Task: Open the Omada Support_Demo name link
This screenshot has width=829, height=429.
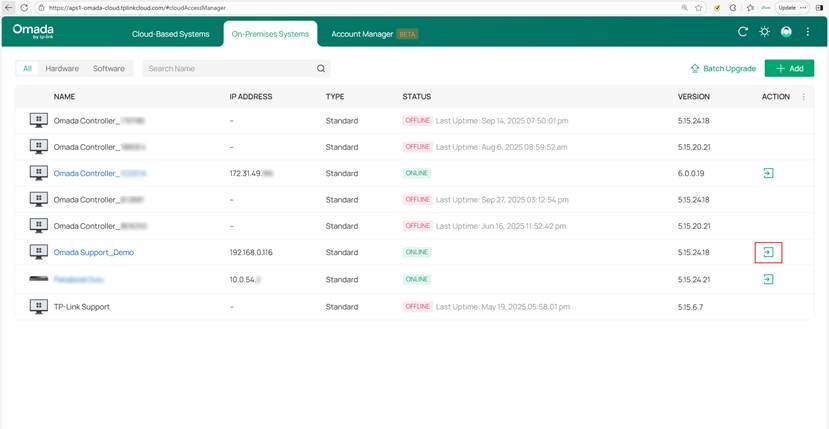Action: click(93, 253)
